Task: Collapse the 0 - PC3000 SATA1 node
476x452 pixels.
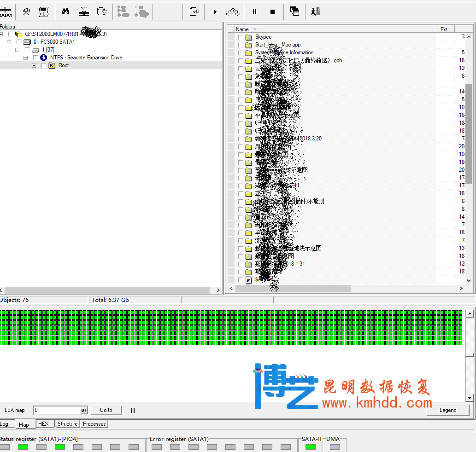Action: click(x=9, y=42)
